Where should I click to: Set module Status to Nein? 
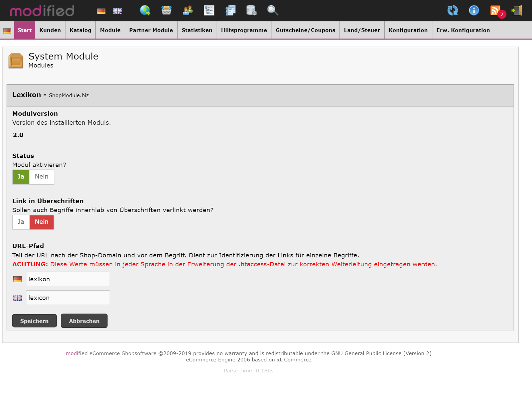42,177
